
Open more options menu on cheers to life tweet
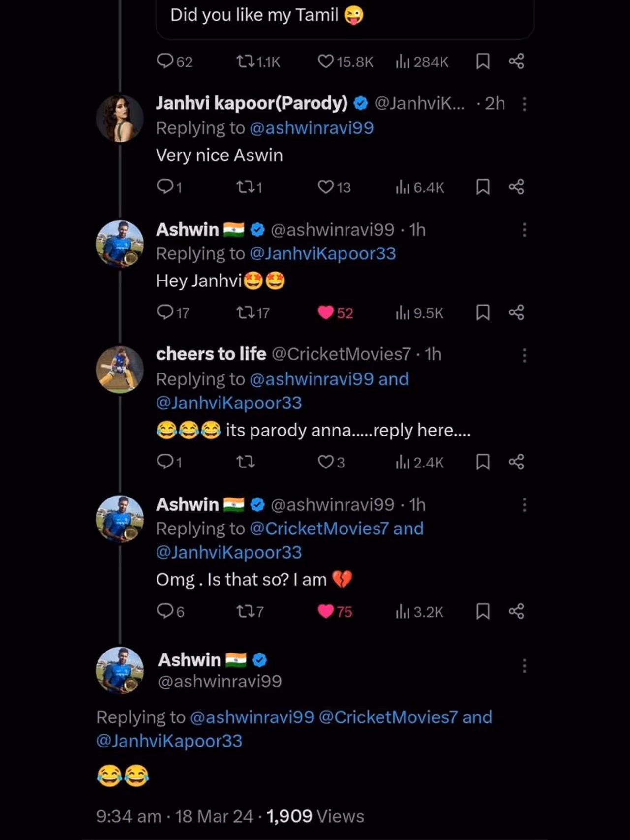pyautogui.click(x=525, y=355)
